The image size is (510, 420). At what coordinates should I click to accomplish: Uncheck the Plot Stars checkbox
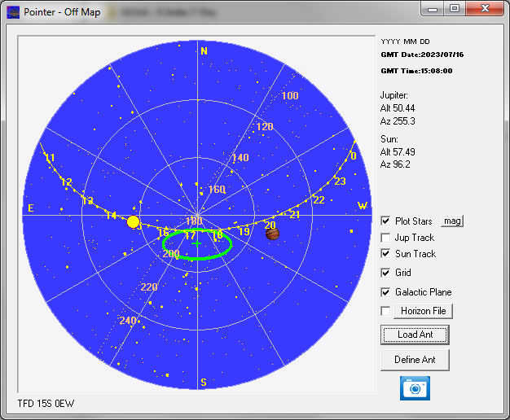[385, 221]
